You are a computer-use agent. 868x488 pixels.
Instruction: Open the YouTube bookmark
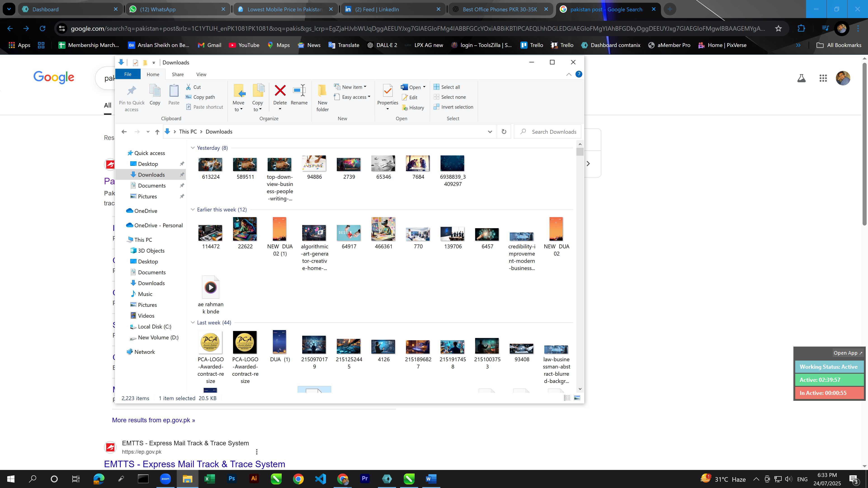[244, 45]
